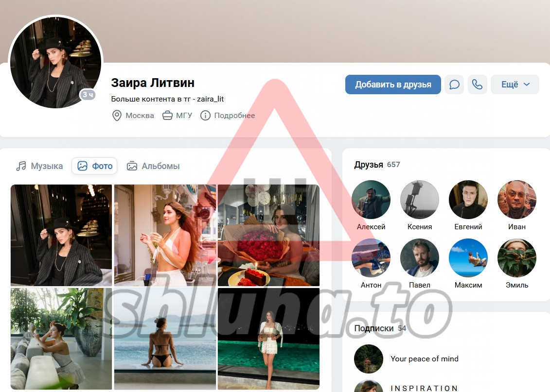Viewport: 550px width, 392px height.
Task: Click the info icon beside Подробнее
Action: pos(206,116)
